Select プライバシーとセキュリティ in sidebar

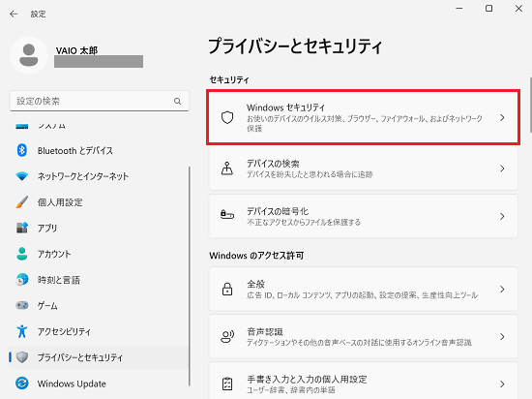pos(99,357)
